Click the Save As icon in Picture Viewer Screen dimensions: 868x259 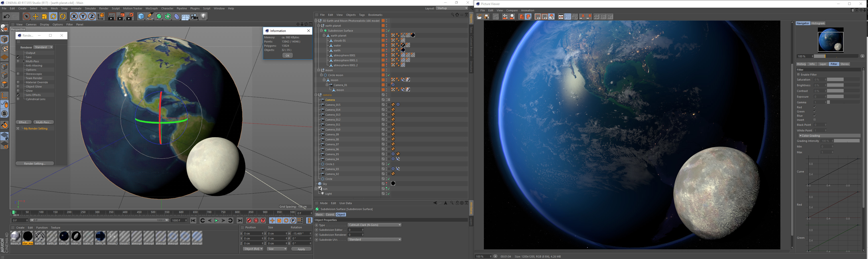point(486,17)
